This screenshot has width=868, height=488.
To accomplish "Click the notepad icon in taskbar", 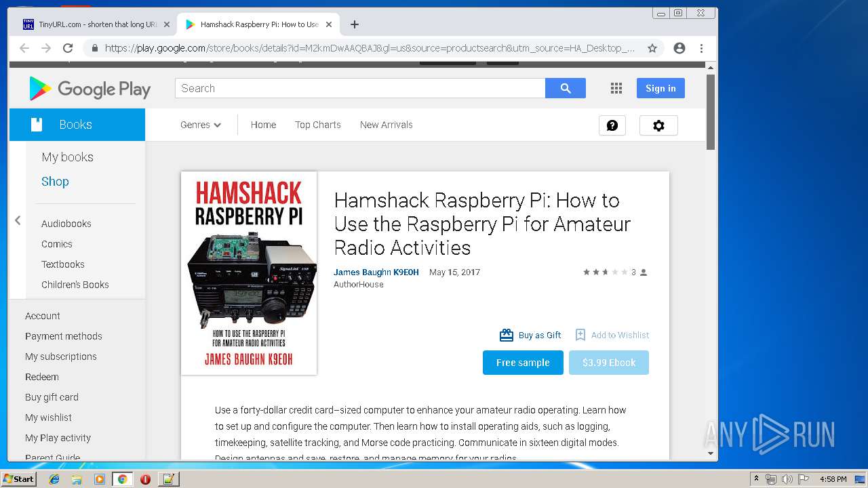I will tap(168, 479).
